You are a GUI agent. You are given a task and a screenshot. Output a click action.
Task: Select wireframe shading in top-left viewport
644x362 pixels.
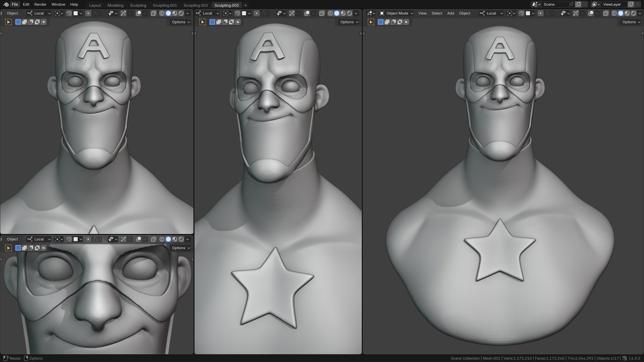[162, 13]
